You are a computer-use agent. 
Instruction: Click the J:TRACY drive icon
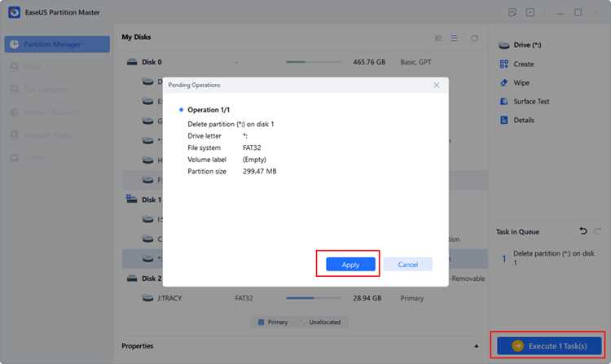(147, 298)
